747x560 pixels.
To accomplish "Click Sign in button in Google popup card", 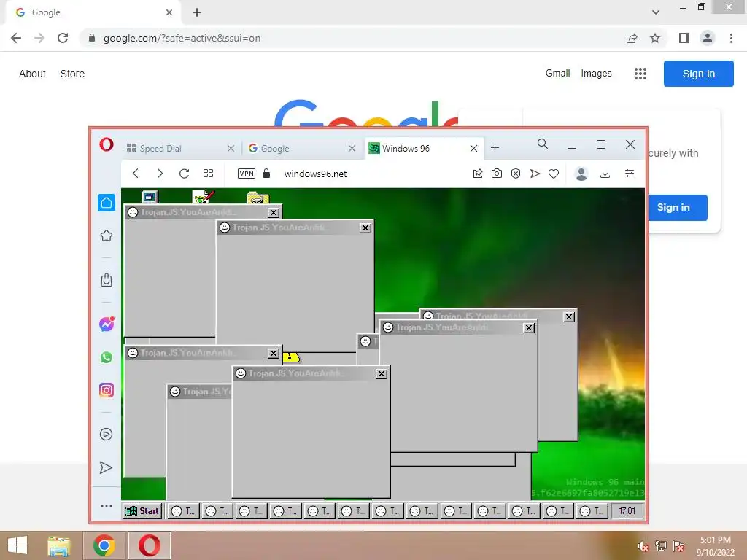I will 678,208.
